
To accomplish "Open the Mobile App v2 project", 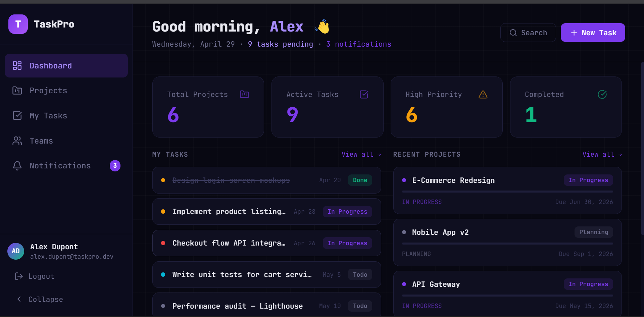I will point(507,243).
